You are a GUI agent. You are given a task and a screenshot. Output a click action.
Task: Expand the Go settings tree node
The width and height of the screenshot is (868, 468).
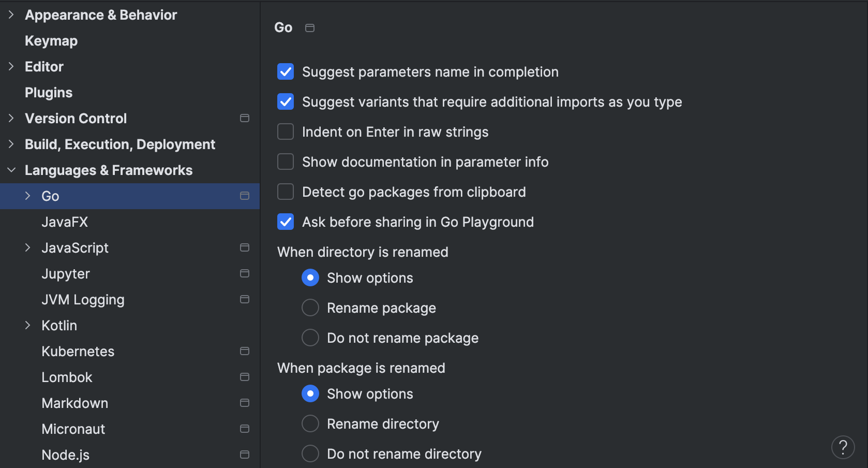pos(27,196)
